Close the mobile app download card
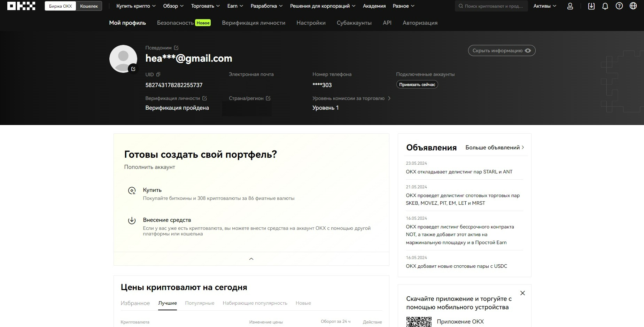This screenshot has width=644, height=327. [x=522, y=293]
